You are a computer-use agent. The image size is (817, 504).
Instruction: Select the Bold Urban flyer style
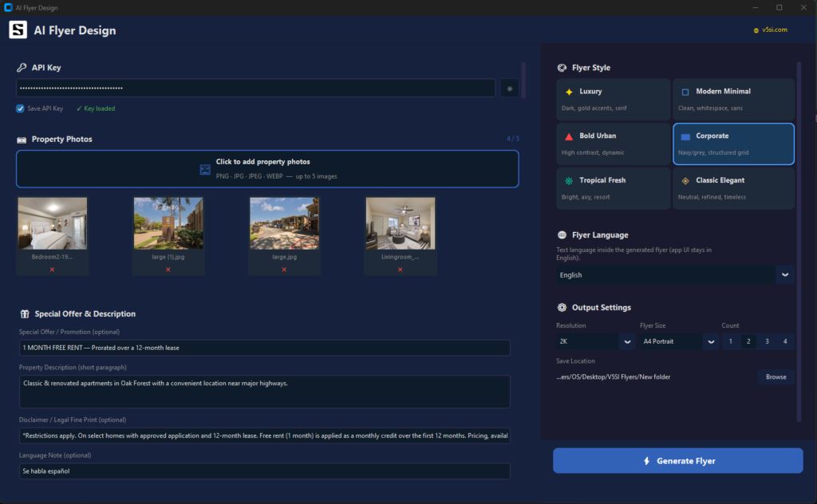click(x=614, y=144)
